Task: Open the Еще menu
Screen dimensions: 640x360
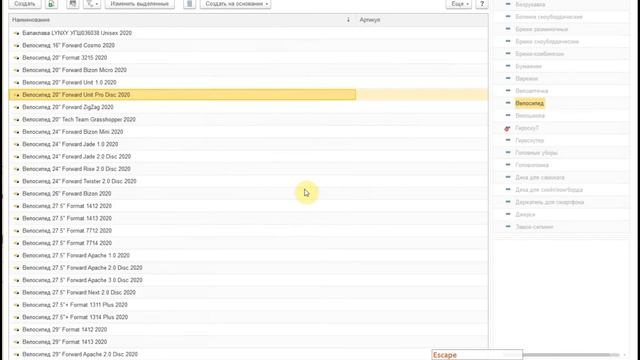Action: click(459, 4)
